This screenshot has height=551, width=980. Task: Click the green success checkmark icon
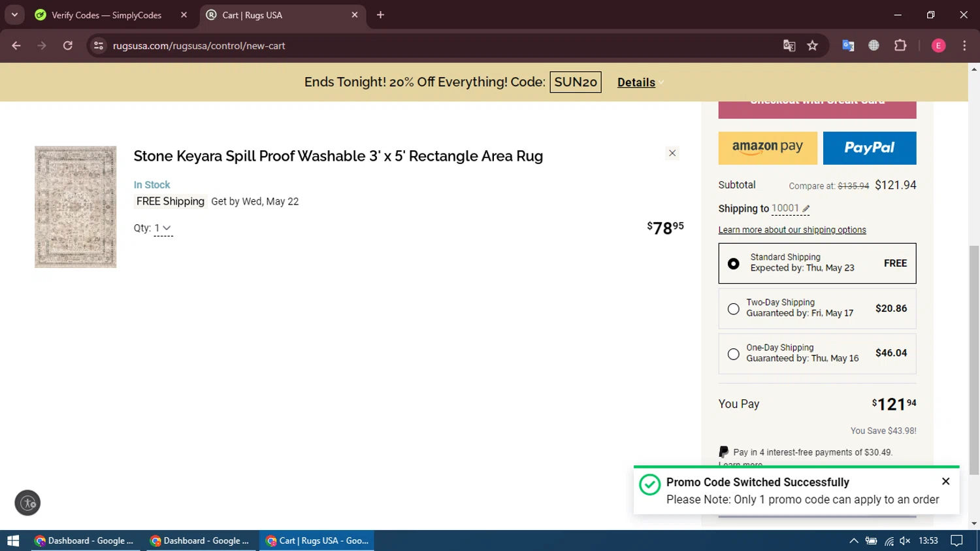[650, 485]
